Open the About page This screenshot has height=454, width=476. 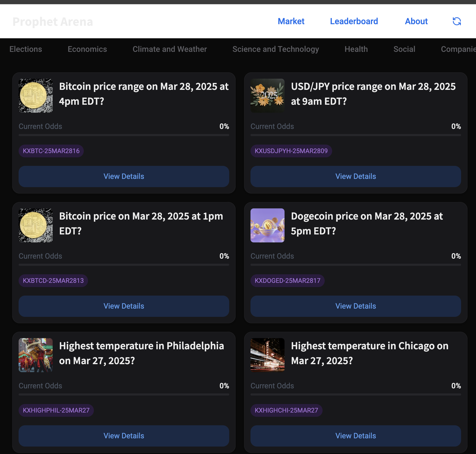coord(416,21)
